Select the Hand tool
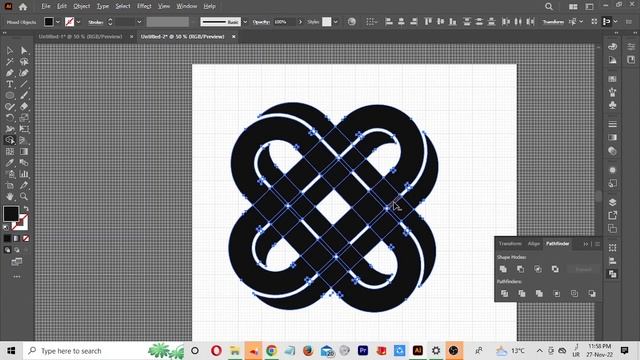 point(10,197)
